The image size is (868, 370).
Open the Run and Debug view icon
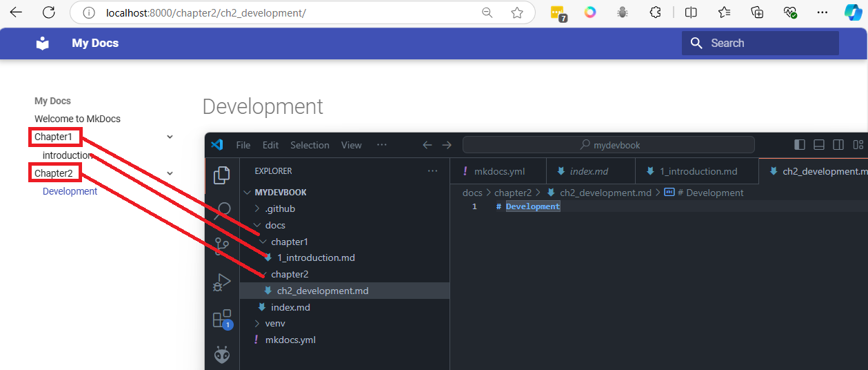[x=222, y=282]
